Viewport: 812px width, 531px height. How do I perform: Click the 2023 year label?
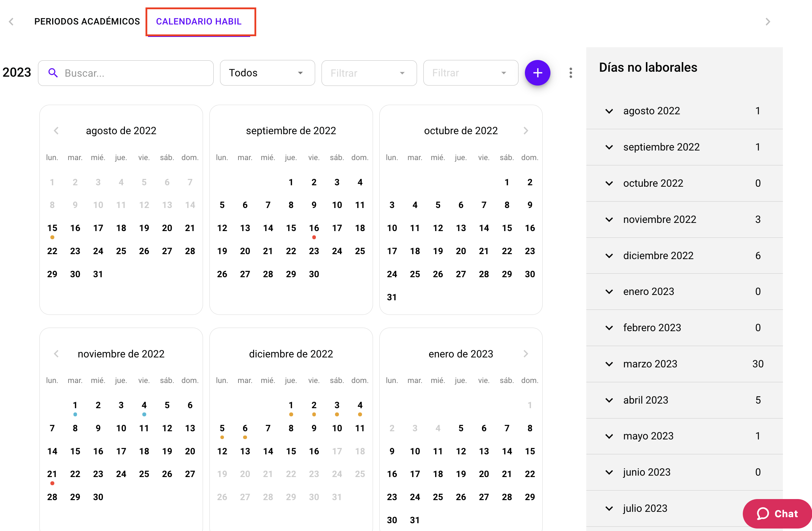(x=17, y=72)
